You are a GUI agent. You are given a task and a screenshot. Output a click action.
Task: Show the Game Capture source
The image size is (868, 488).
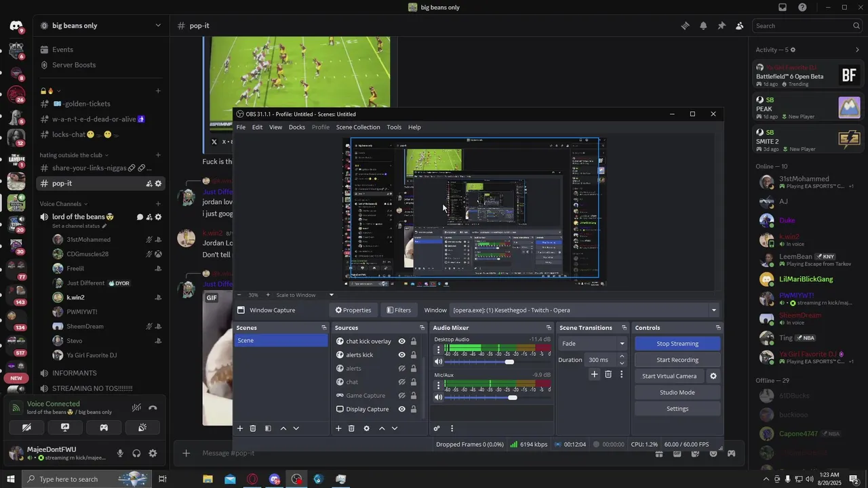pyautogui.click(x=401, y=396)
